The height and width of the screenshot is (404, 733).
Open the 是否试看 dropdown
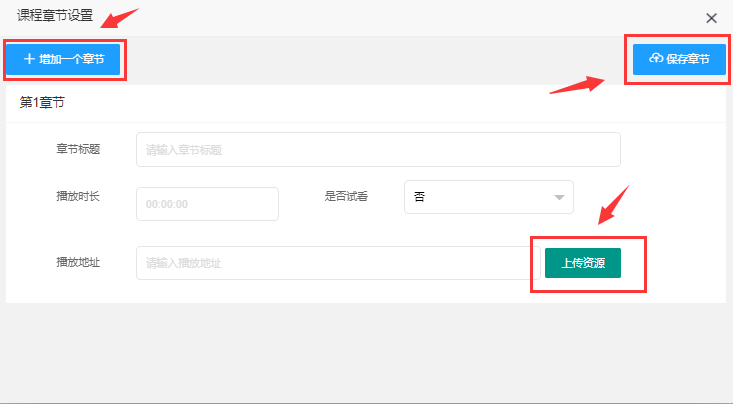pos(489,197)
